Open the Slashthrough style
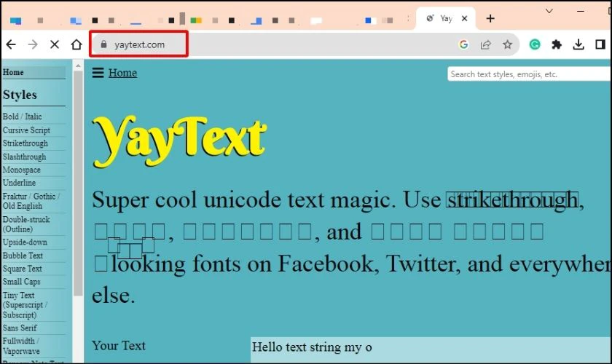 [x=25, y=157]
